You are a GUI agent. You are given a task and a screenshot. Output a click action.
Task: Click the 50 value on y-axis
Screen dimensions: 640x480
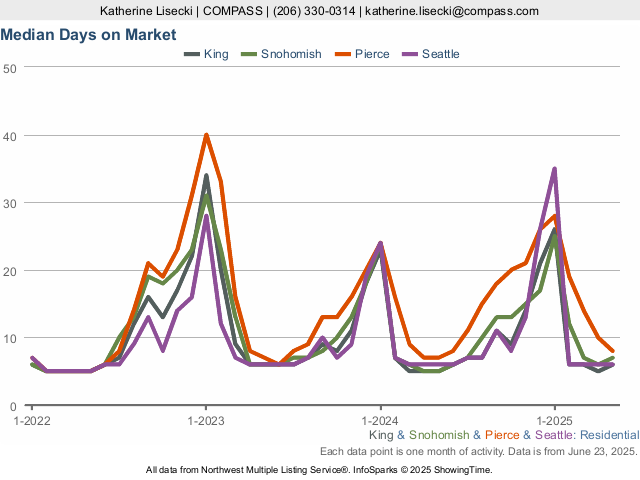point(10,68)
